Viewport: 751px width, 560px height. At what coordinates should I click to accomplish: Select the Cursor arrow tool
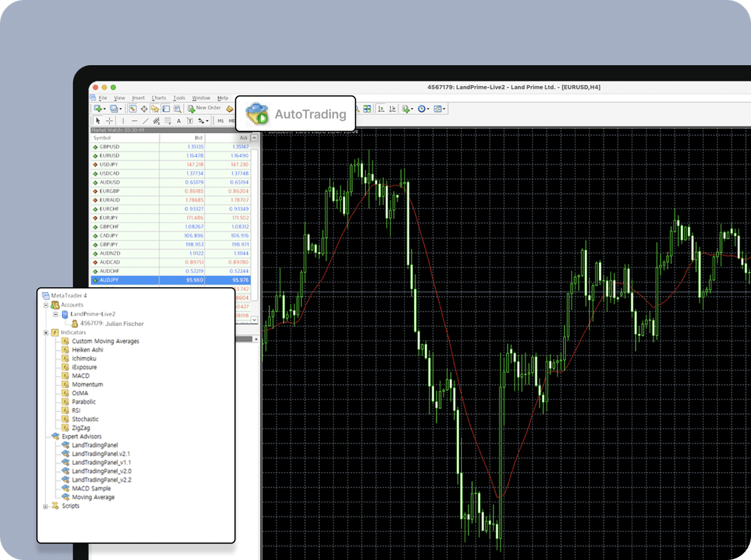[x=98, y=121]
